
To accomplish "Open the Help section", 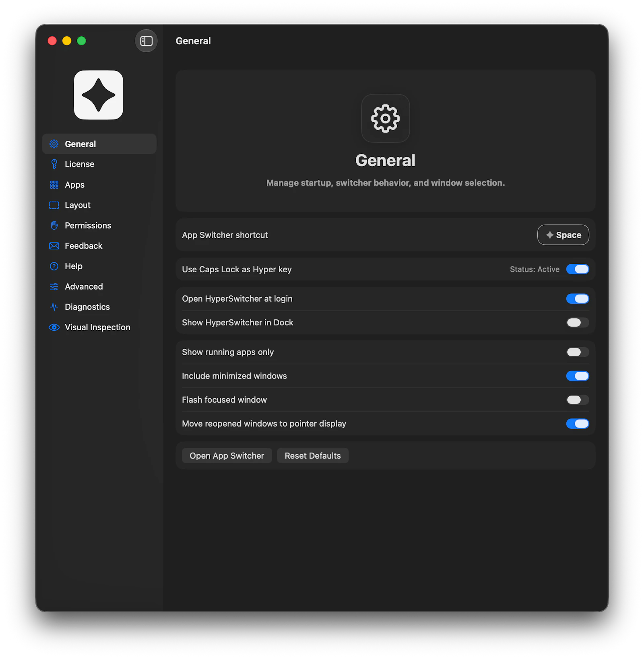I will [x=99, y=266].
